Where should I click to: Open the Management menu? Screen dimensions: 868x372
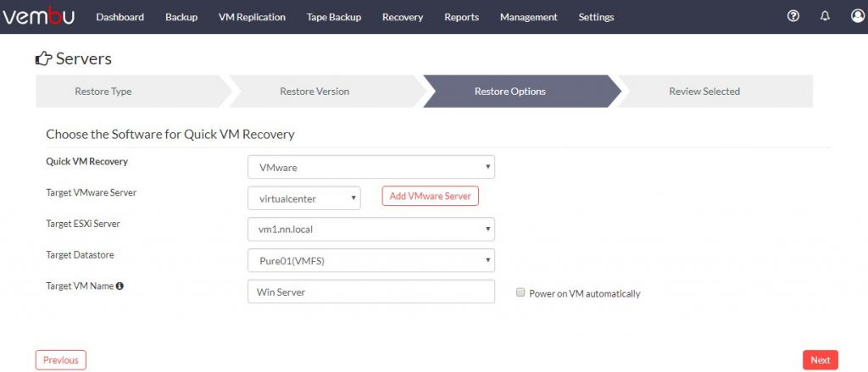(x=529, y=17)
